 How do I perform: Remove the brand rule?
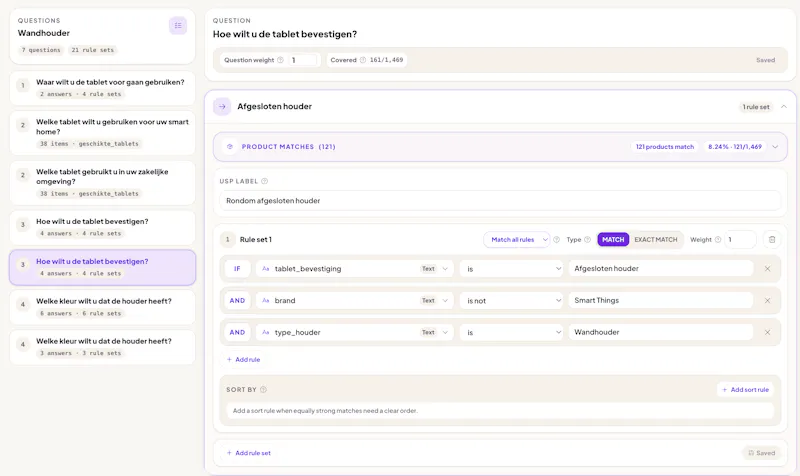click(767, 301)
